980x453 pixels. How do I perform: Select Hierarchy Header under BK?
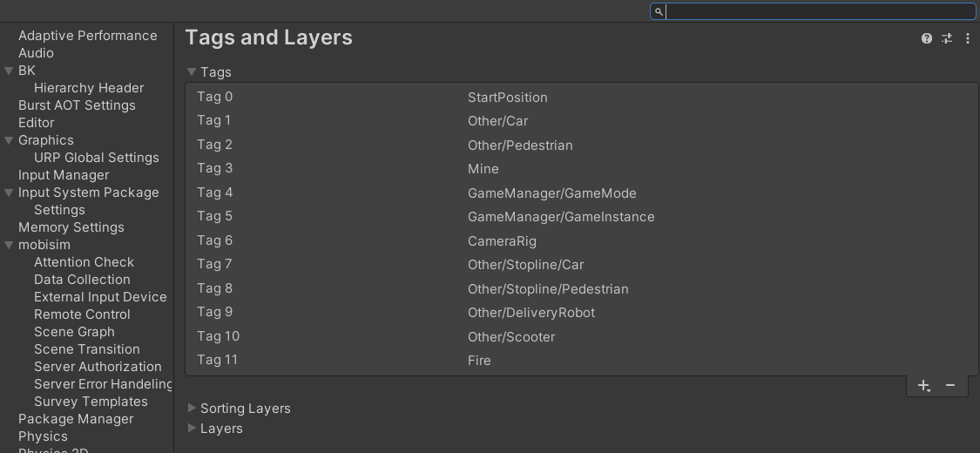tap(89, 88)
